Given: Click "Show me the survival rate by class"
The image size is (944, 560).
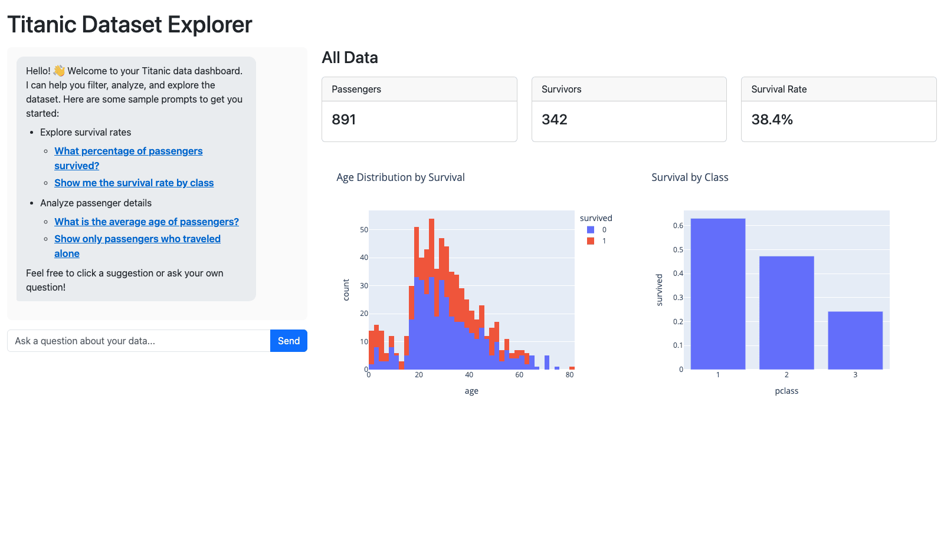Looking at the screenshot, I should pyautogui.click(x=134, y=183).
